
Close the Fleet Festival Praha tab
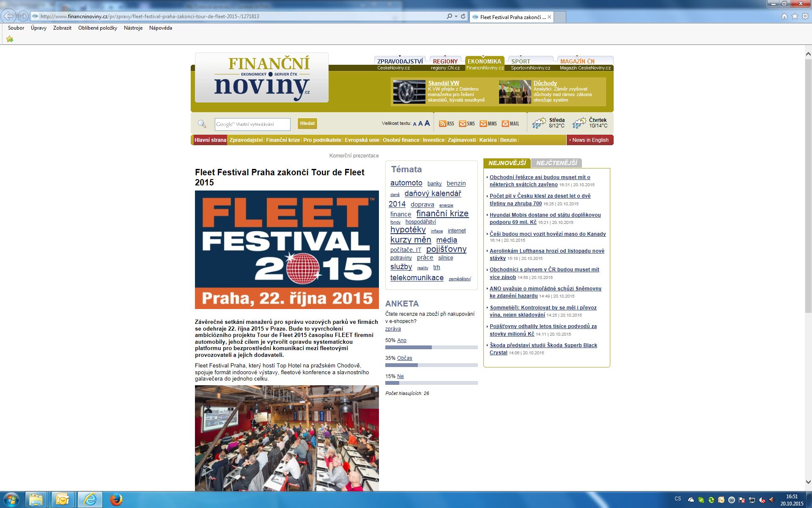click(549, 17)
